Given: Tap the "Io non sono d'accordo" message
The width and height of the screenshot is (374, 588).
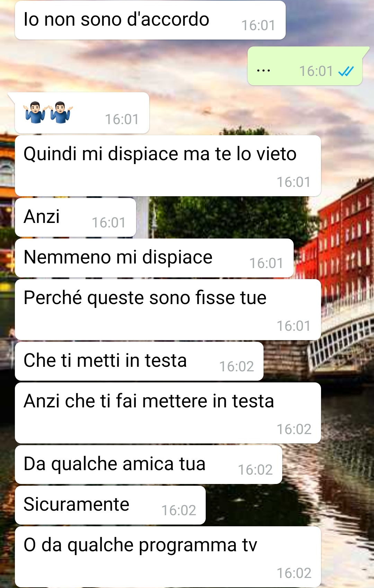Looking at the screenshot, I should click(150, 20).
